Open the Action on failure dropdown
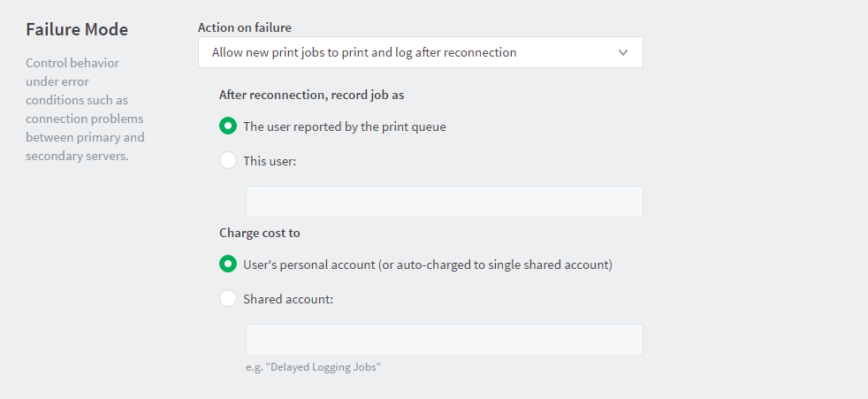Image resolution: width=868 pixels, height=399 pixels. click(x=420, y=53)
